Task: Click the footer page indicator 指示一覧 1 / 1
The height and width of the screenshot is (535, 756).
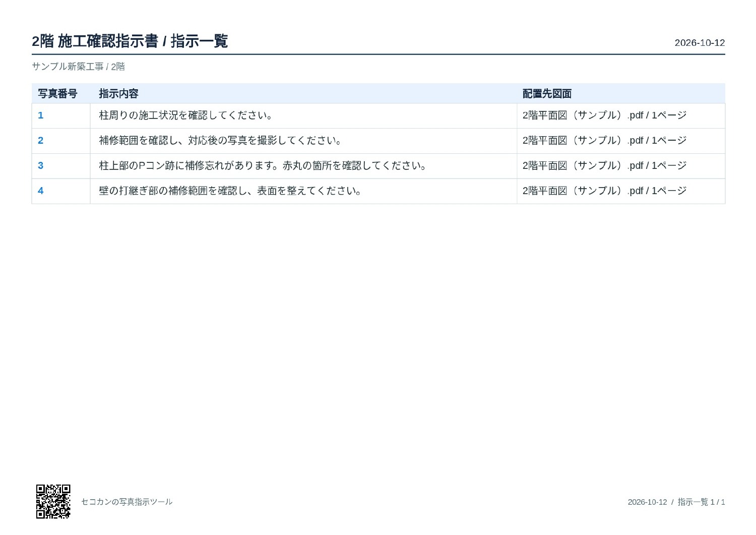Action: coord(701,502)
